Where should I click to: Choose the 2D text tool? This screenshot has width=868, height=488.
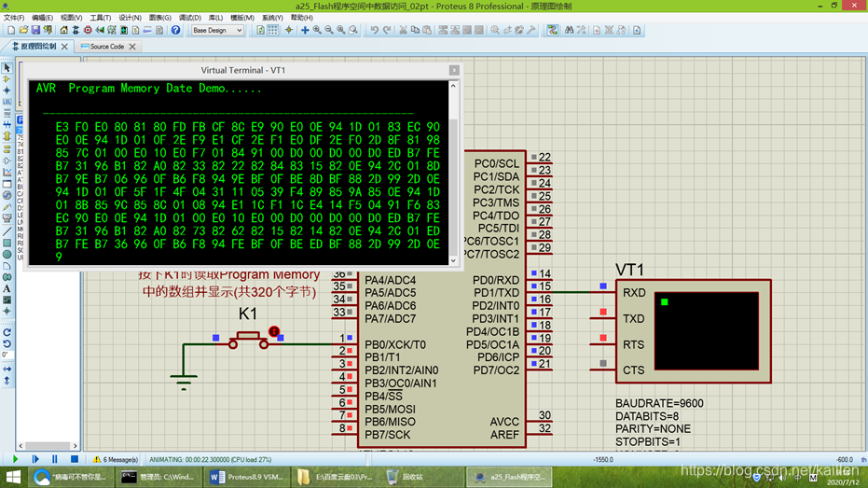[7, 288]
